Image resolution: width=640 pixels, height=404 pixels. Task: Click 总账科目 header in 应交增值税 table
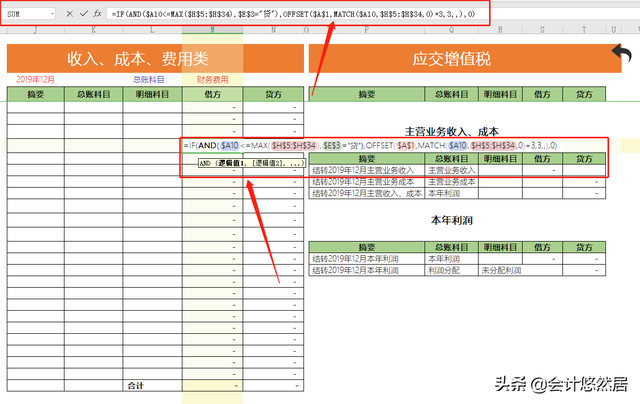tap(451, 94)
